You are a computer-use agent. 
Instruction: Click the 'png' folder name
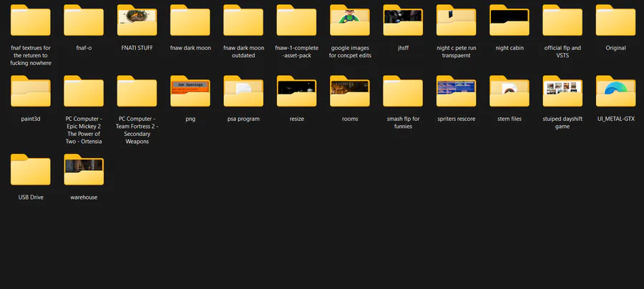coord(190,119)
